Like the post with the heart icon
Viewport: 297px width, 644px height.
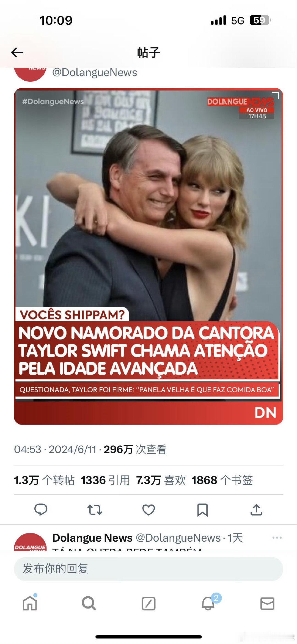148,510
